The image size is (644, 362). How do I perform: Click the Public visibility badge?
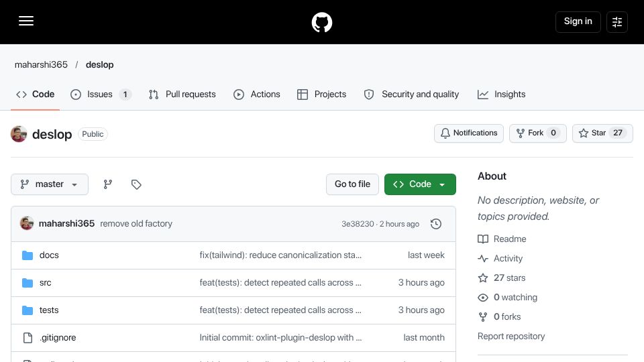click(x=93, y=134)
